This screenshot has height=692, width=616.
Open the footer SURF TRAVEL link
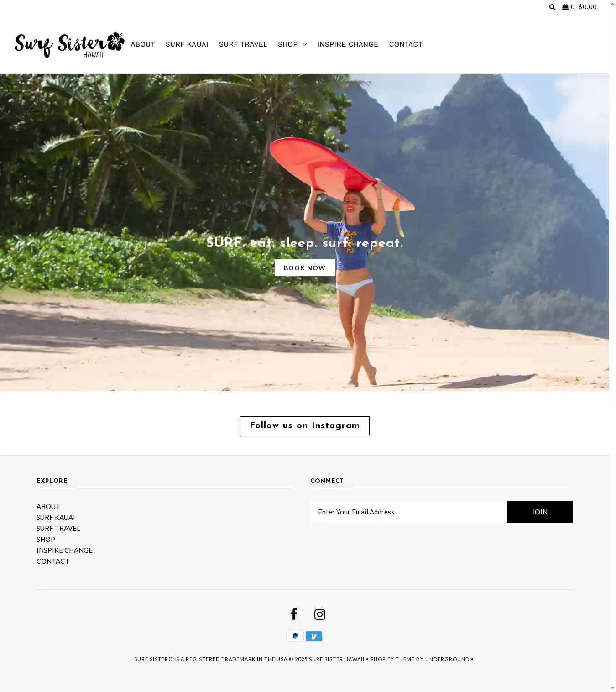click(58, 528)
